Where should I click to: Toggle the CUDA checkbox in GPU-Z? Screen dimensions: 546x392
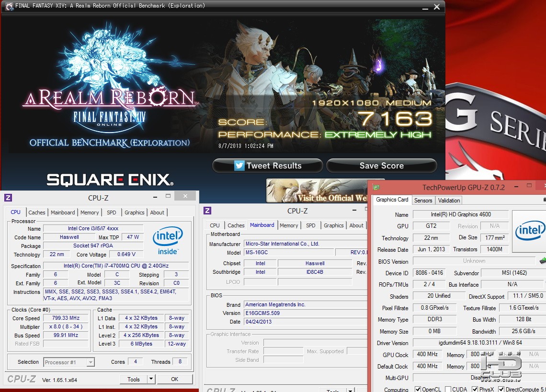point(448,389)
